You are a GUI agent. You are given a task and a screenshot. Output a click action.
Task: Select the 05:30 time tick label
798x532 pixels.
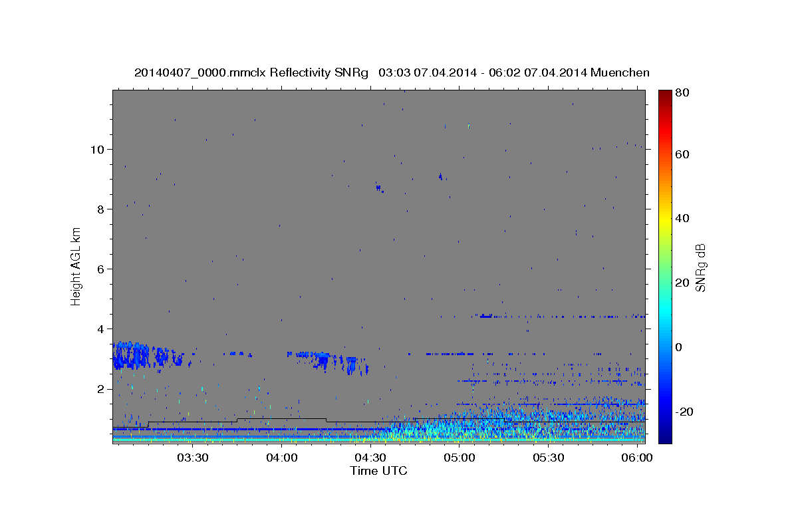click(x=548, y=458)
